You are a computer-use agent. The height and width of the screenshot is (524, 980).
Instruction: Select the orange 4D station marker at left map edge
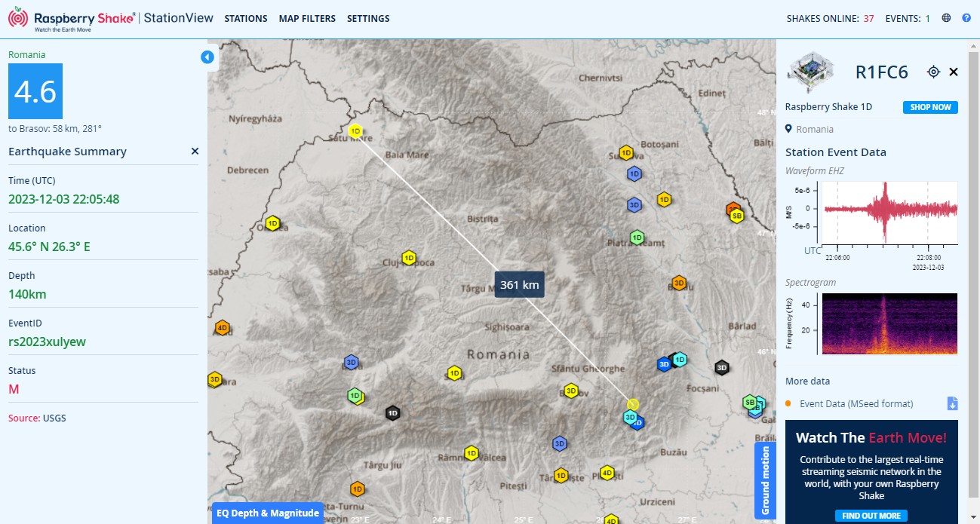[222, 328]
